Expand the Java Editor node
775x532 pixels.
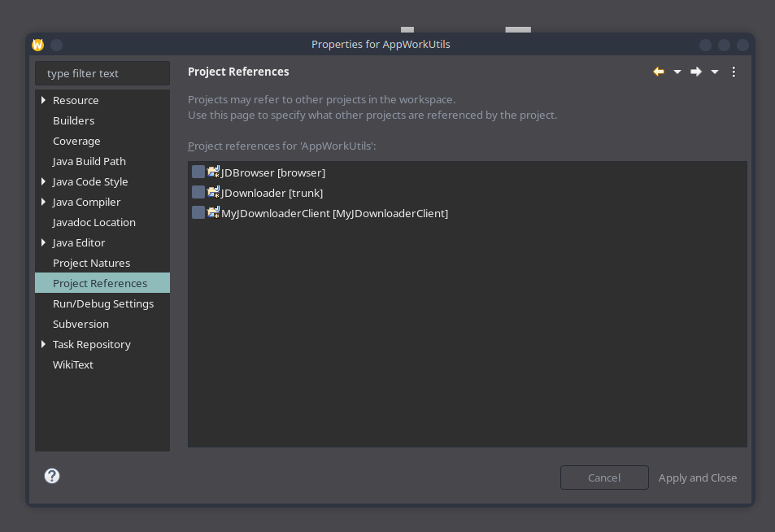point(43,242)
